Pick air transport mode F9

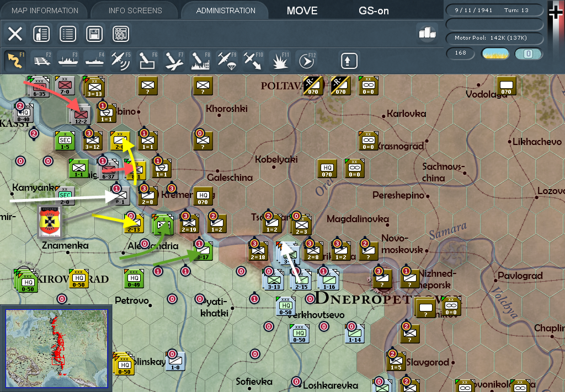coord(227,60)
